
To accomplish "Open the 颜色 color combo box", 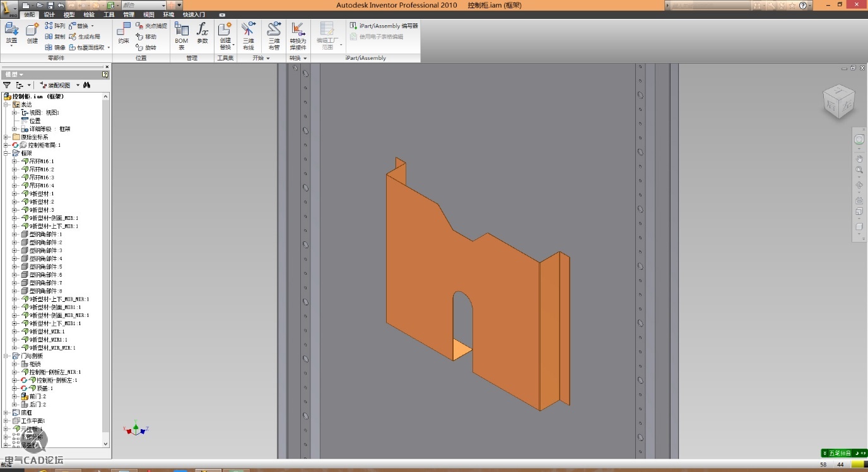I will click(x=143, y=5).
